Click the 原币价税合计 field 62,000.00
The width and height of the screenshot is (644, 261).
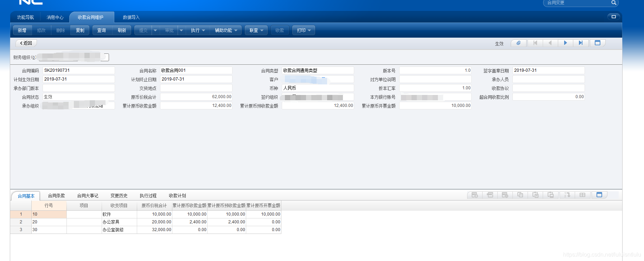click(x=196, y=97)
